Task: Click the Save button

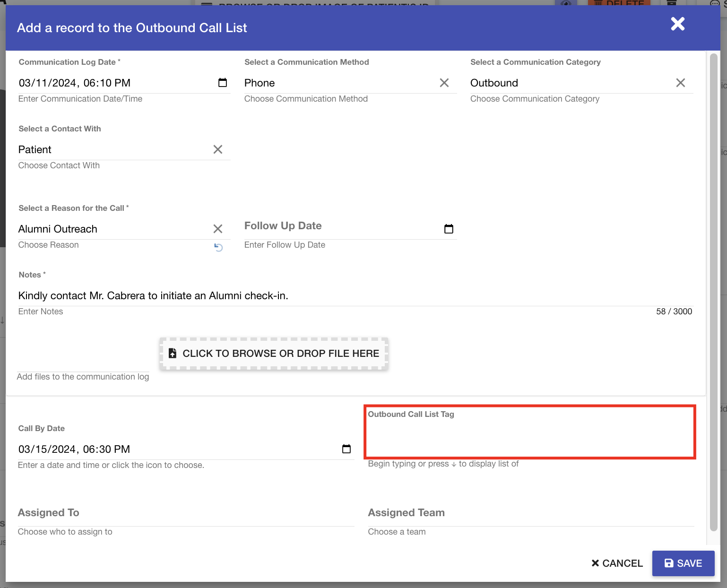Action: pos(683,563)
